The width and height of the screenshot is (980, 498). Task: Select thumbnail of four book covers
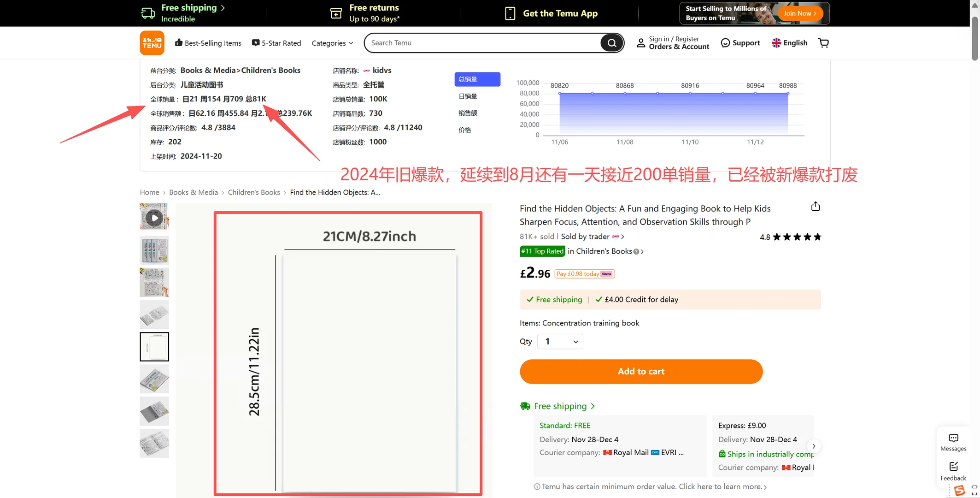154,250
